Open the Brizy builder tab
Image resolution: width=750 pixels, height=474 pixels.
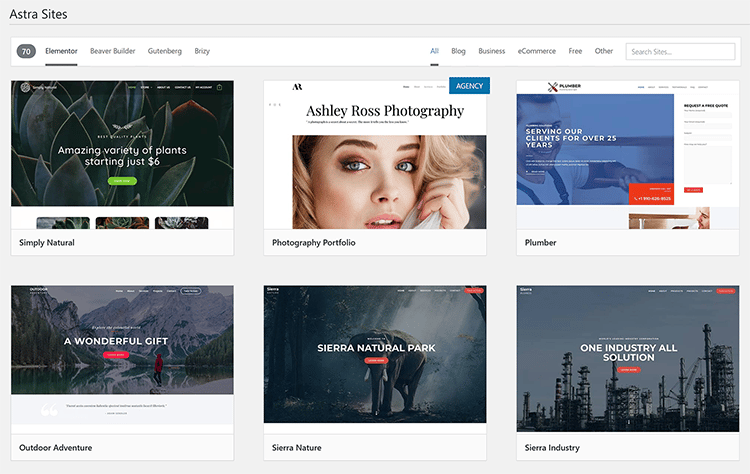[202, 51]
